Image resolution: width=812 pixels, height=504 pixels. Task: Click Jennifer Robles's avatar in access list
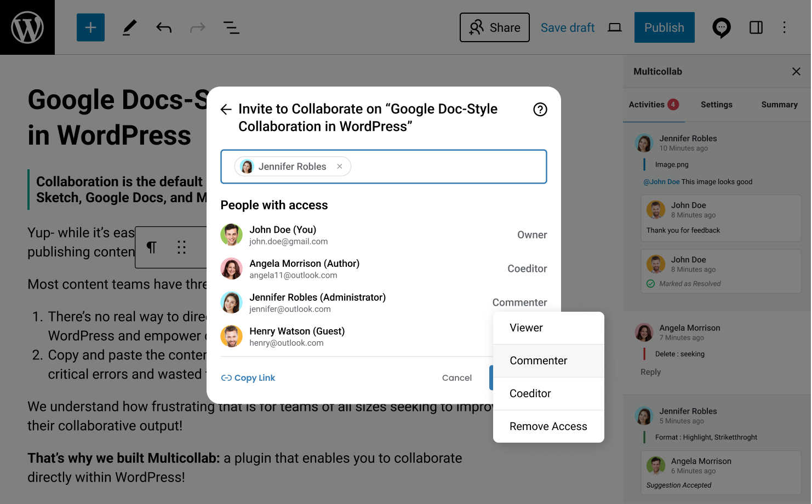(231, 303)
